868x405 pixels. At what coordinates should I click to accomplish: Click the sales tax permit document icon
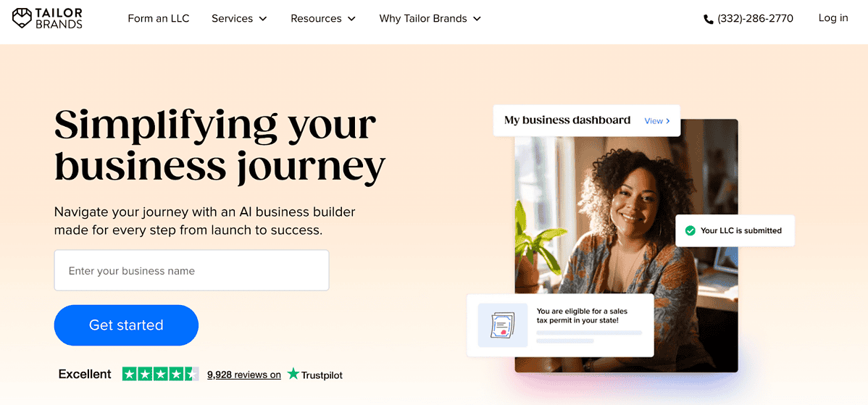[503, 325]
